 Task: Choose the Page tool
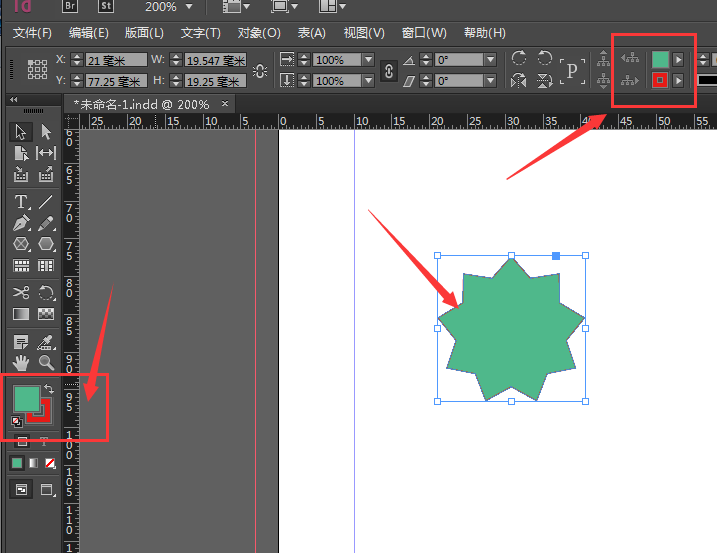coord(21,153)
